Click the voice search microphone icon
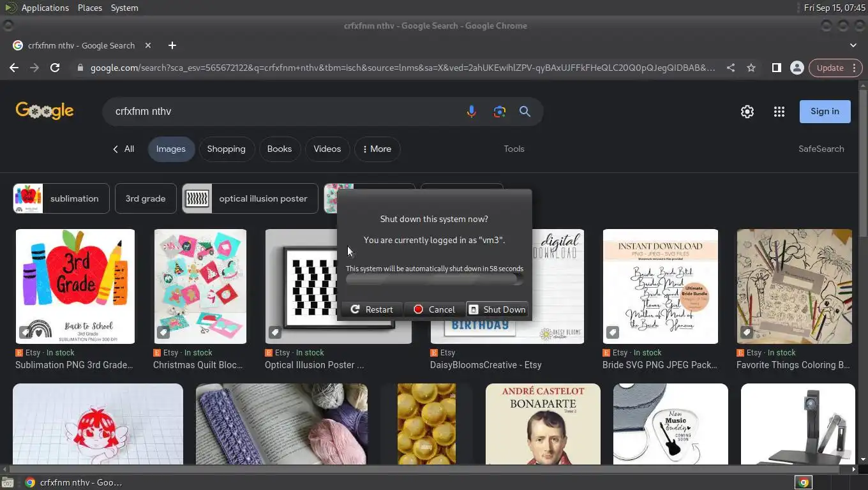This screenshot has height=490, width=868. (471, 112)
